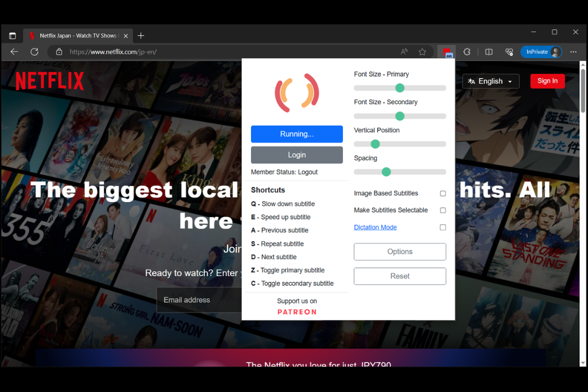Open the browser Extensions puzzle icon
This screenshot has height=392, width=588.
click(467, 52)
